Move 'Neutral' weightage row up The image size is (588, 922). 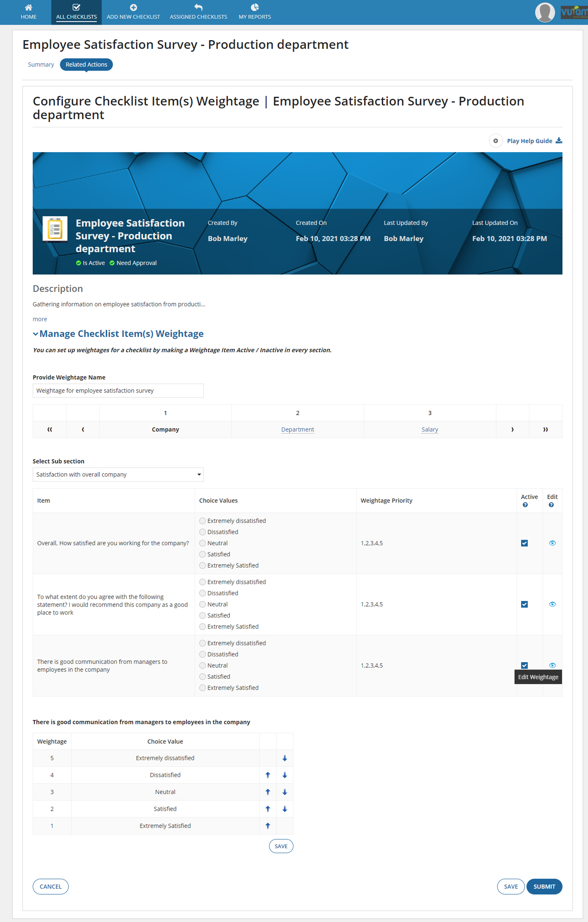pyautogui.click(x=268, y=792)
